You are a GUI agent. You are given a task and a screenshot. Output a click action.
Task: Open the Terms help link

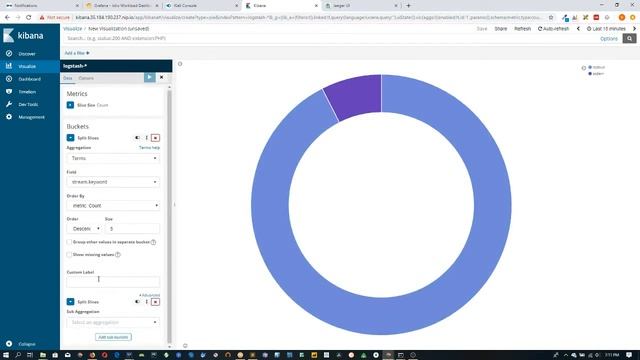(149, 148)
